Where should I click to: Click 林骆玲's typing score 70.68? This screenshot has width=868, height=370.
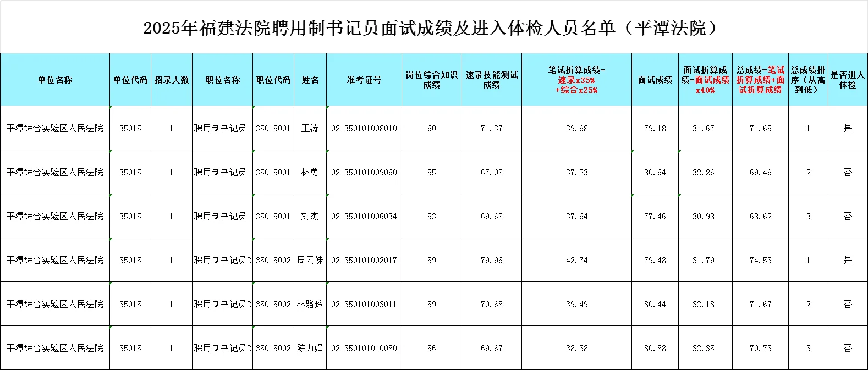pyautogui.click(x=492, y=304)
